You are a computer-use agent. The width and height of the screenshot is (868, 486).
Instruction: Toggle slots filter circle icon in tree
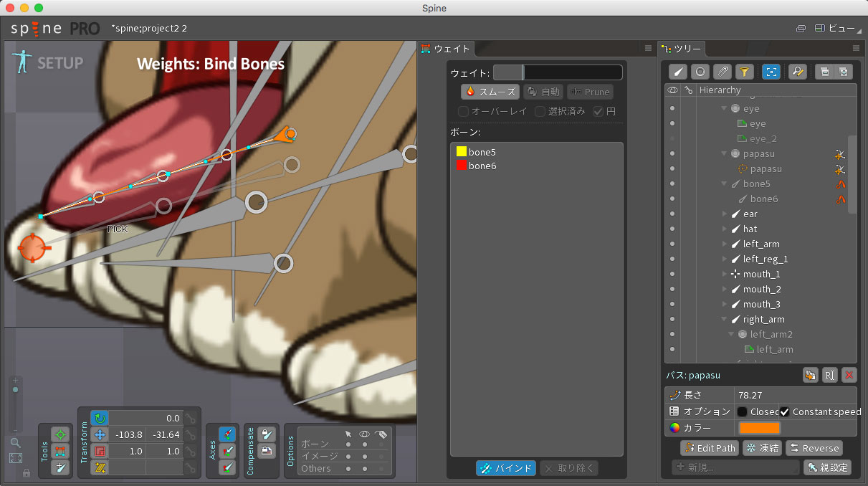(700, 72)
